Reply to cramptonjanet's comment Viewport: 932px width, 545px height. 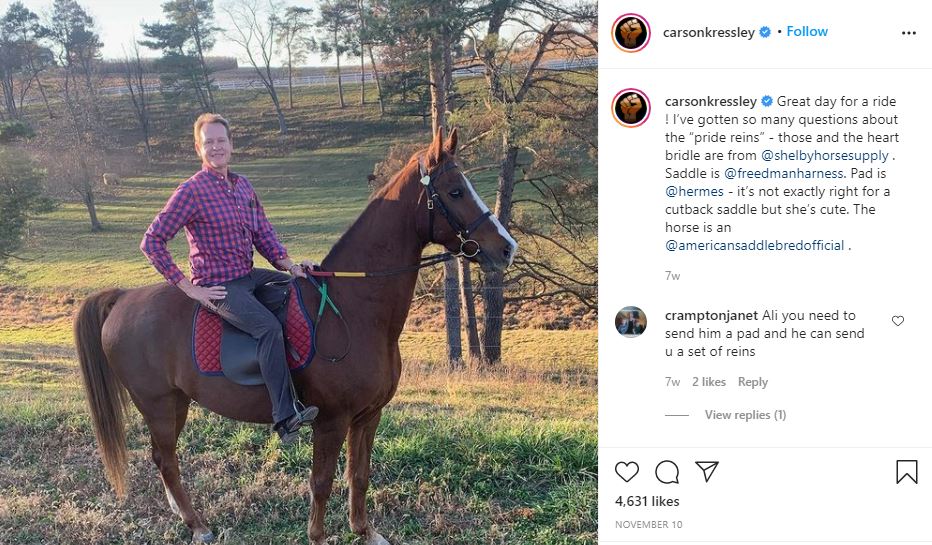coord(753,382)
